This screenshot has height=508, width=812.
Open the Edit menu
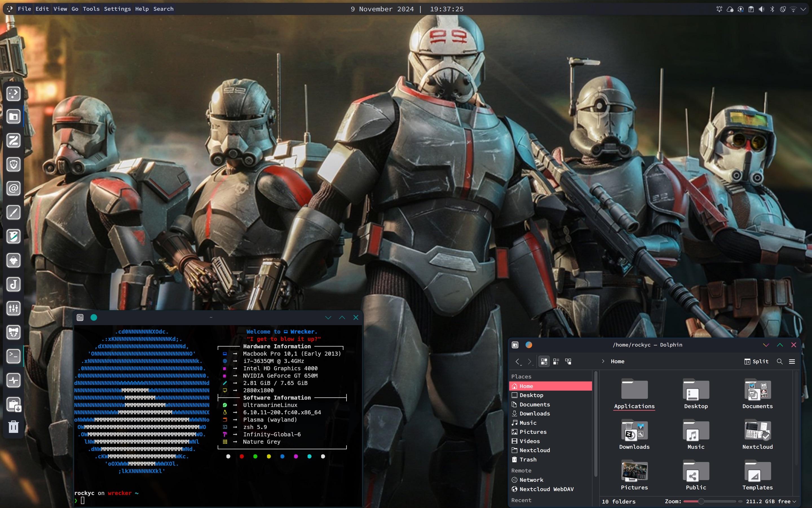pyautogui.click(x=42, y=9)
